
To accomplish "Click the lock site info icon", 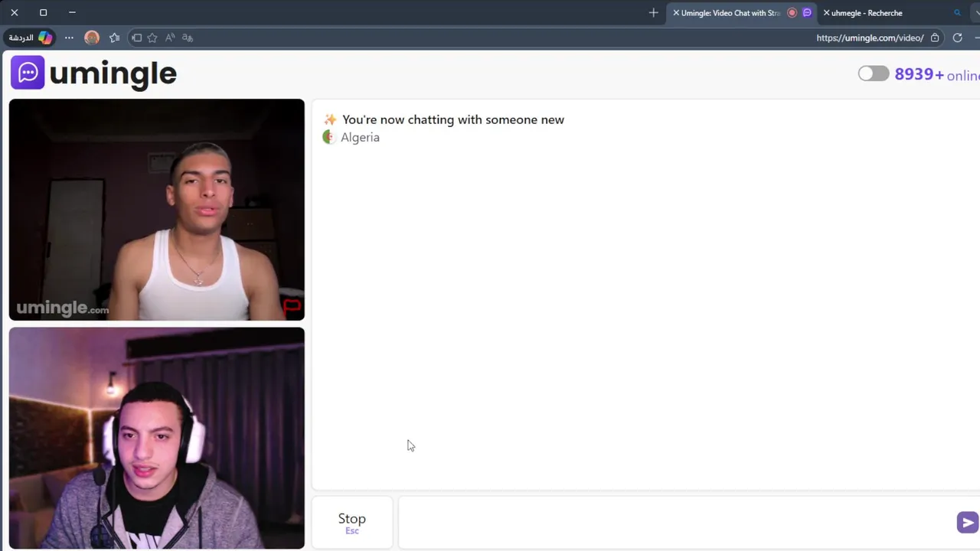I will click(935, 37).
